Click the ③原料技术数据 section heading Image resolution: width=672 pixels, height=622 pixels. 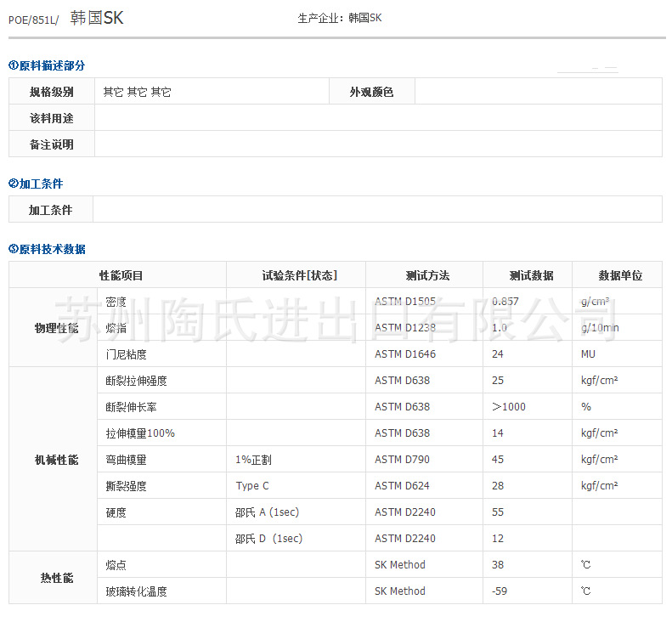click(47, 249)
